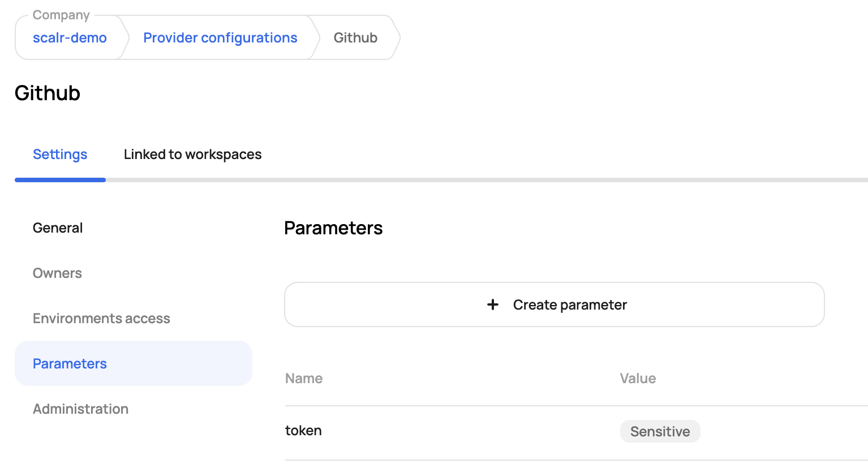Click the Github page title
868x472 pixels.
(48, 93)
